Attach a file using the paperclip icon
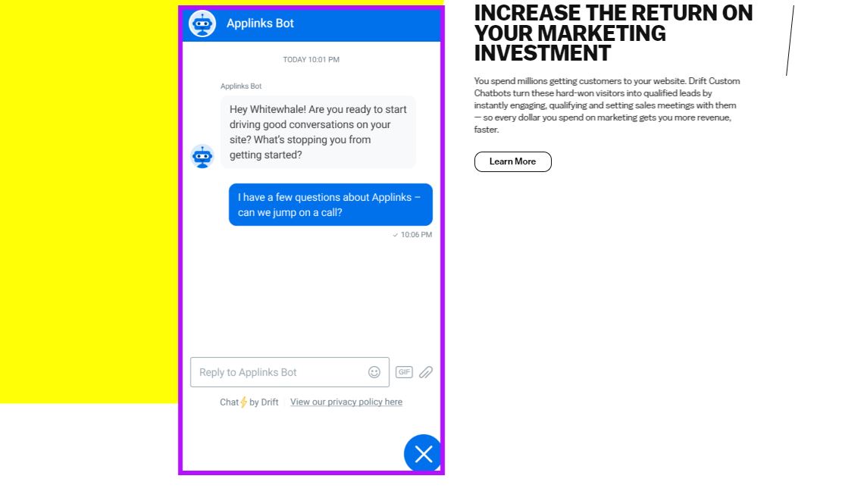 425,372
